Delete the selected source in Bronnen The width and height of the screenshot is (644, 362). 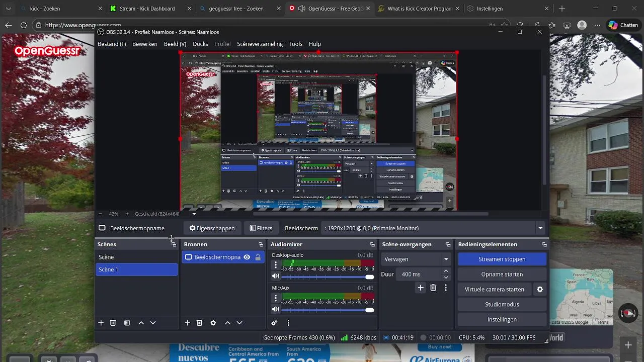tap(199, 323)
